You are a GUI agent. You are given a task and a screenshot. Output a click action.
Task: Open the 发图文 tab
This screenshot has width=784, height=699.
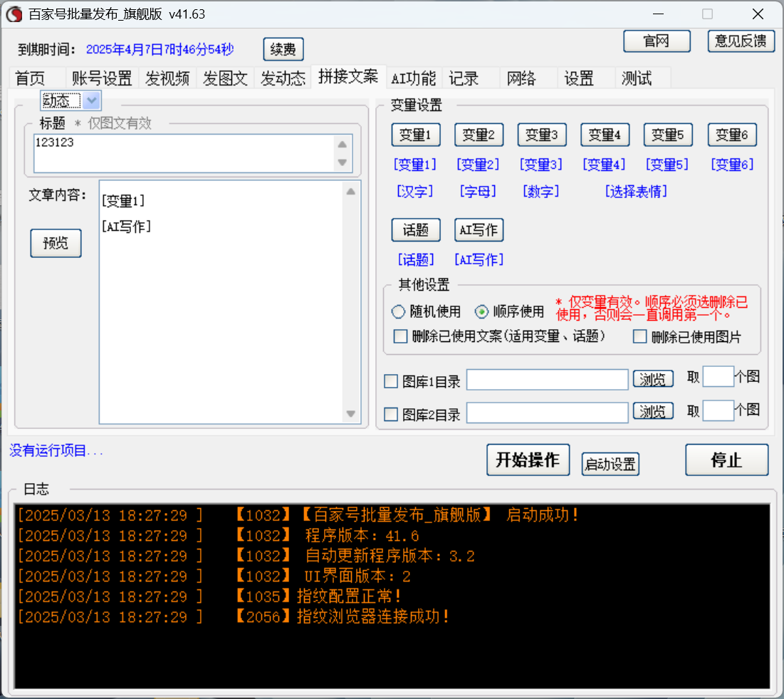[225, 78]
